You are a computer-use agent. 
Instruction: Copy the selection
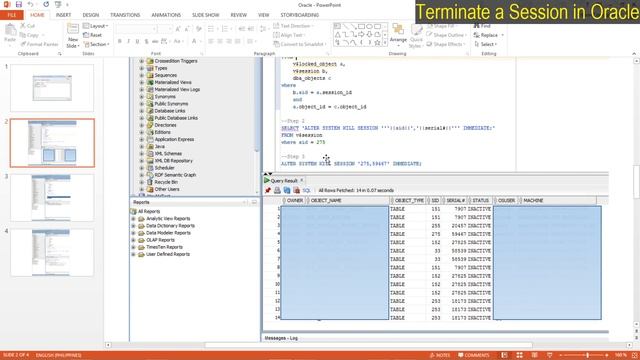pos(31,35)
